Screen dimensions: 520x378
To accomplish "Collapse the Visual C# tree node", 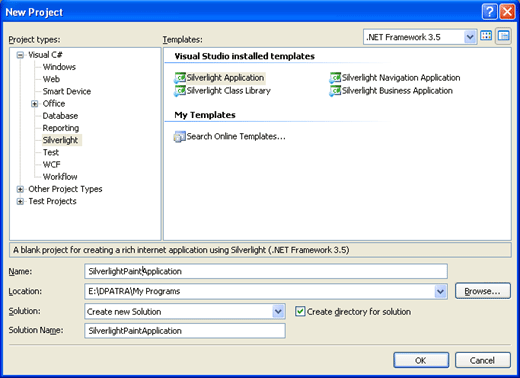I will pos(20,55).
